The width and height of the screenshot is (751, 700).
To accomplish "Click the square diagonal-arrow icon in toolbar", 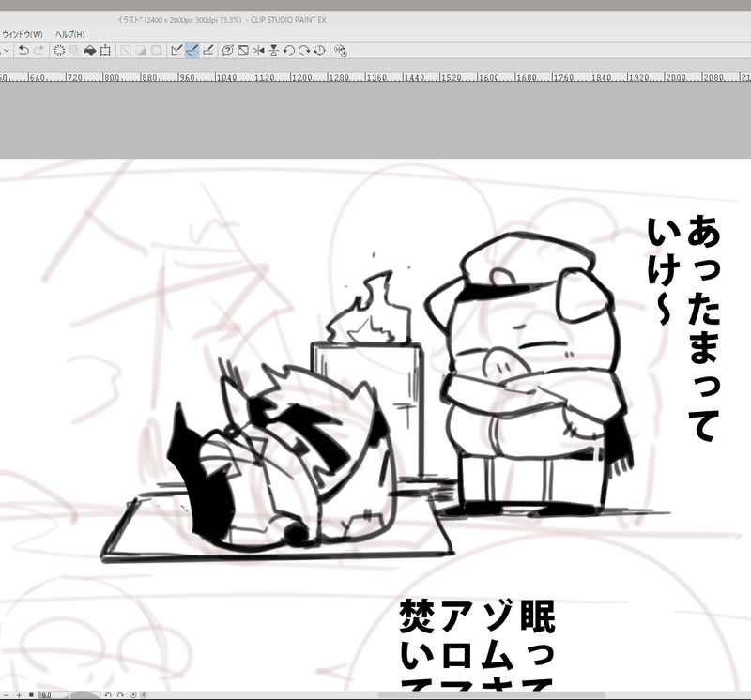I will 243,51.
